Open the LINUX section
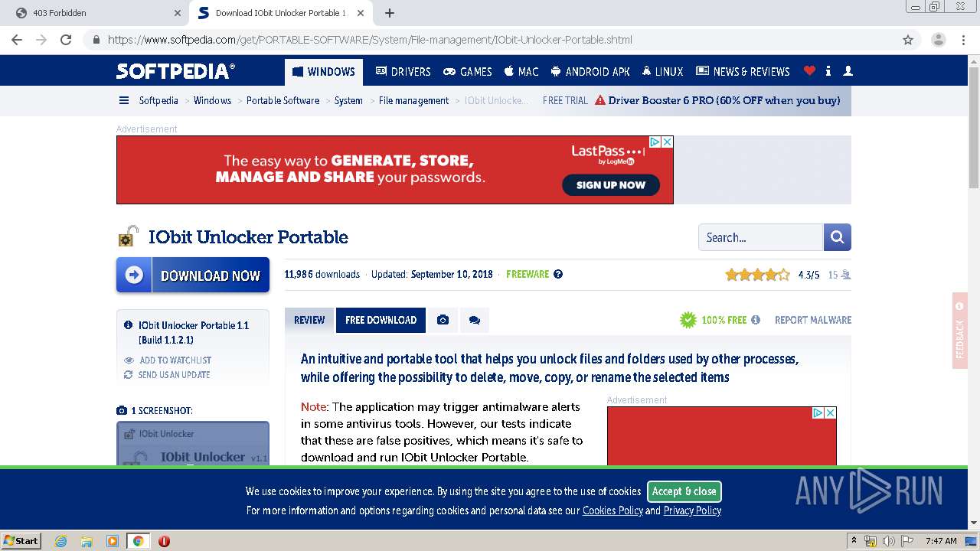 click(x=662, y=71)
